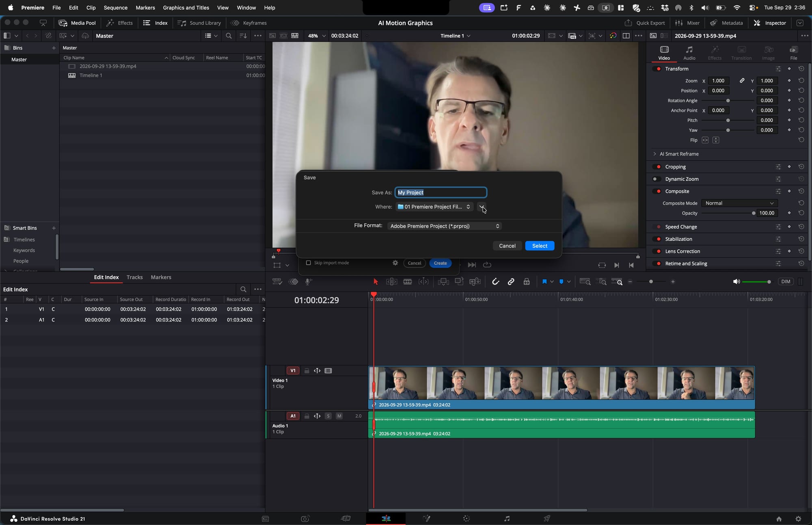Open the Where folder popup
The width and height of the screenshot is (812, 525).
[x=434, y=207]
